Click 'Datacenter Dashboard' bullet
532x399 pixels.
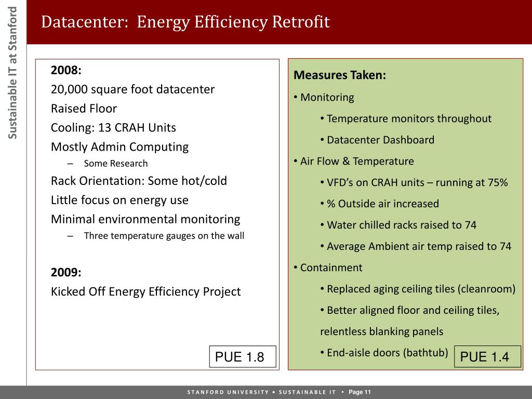[377, 140]
